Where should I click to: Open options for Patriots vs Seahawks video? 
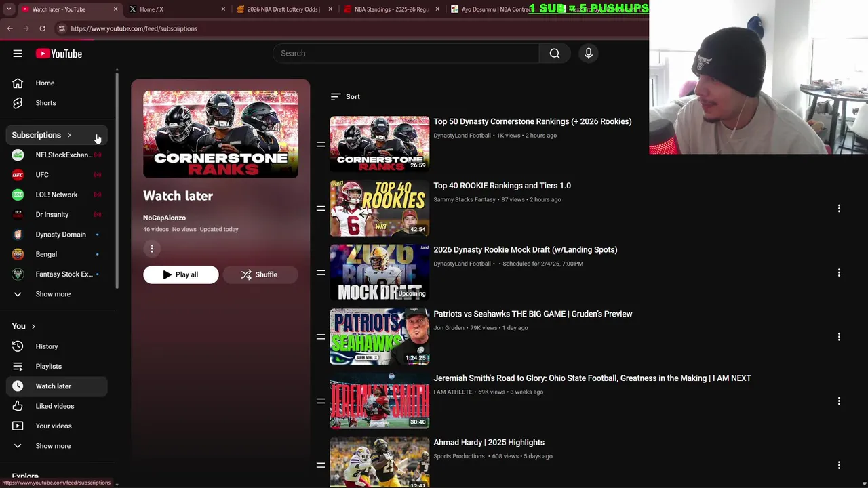tap(839, 337)
